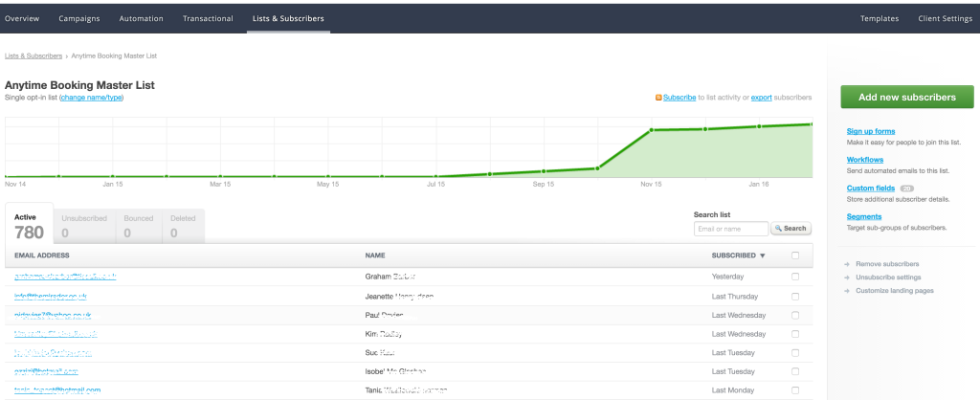This screenshot has width=980, height=400.
Task: Click the custom fields count badge
Action: pos(907,189)
